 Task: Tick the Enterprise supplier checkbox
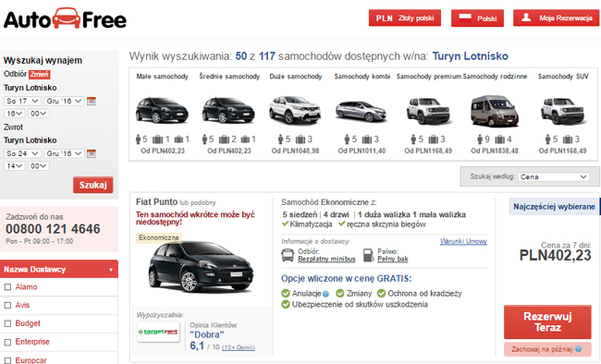pos(7,342)
